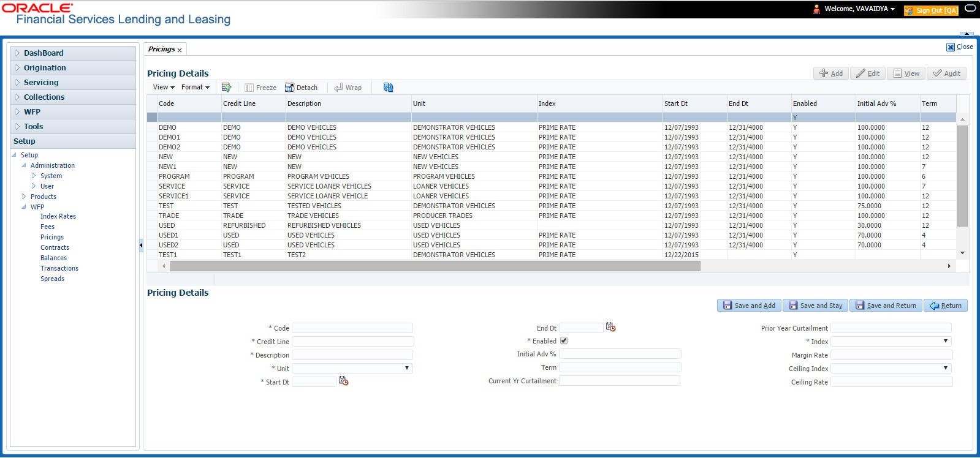980x458 pixels.
Task: Click the export to Excel icon
Action: click(x=226, y=88)
